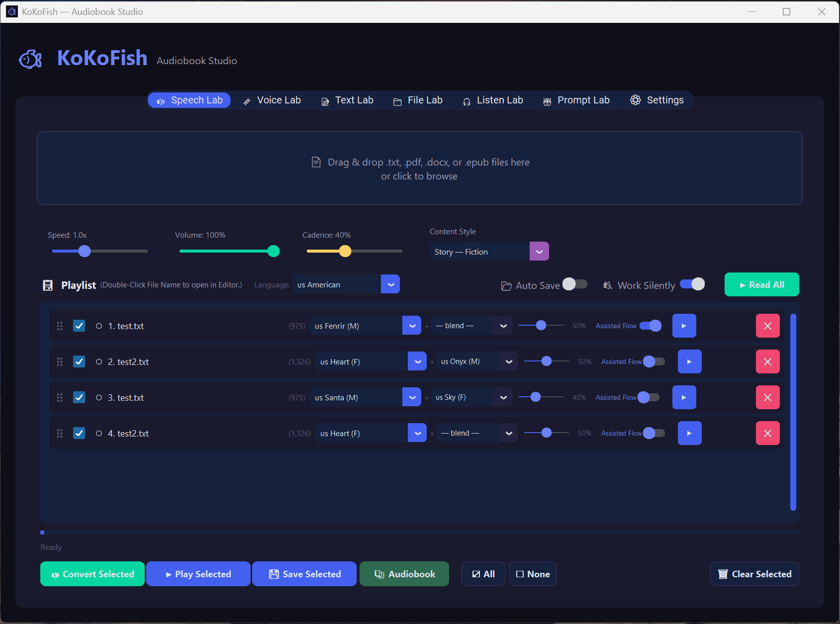This screenshot has width=840, height=624.
Task: Click the playlist clipboard icon beside Playlist
Action: 48,285
